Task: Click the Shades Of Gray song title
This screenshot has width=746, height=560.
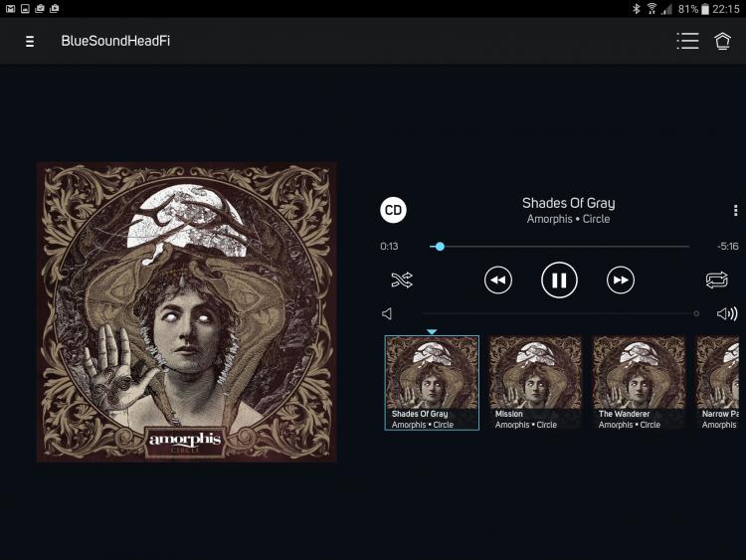Action: 569,203
